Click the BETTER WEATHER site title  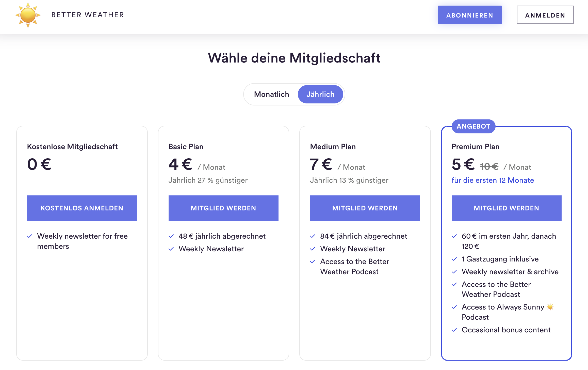coord(88,15)
